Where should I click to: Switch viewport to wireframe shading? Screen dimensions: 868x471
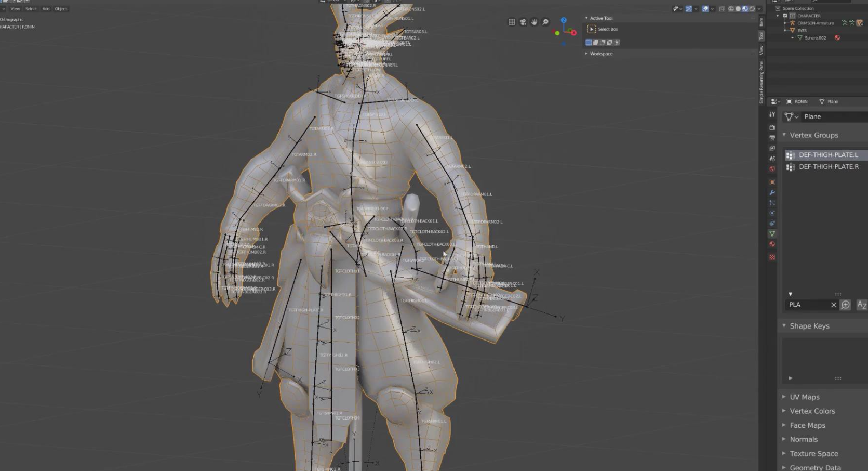click(x=731, y=9)
